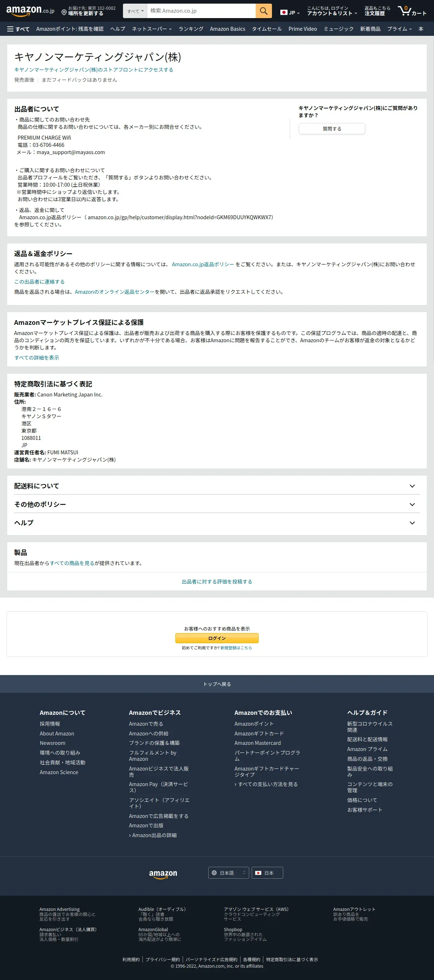Expand ヘルプ section
The image size is (434, 980).
[x=217, y=523]
